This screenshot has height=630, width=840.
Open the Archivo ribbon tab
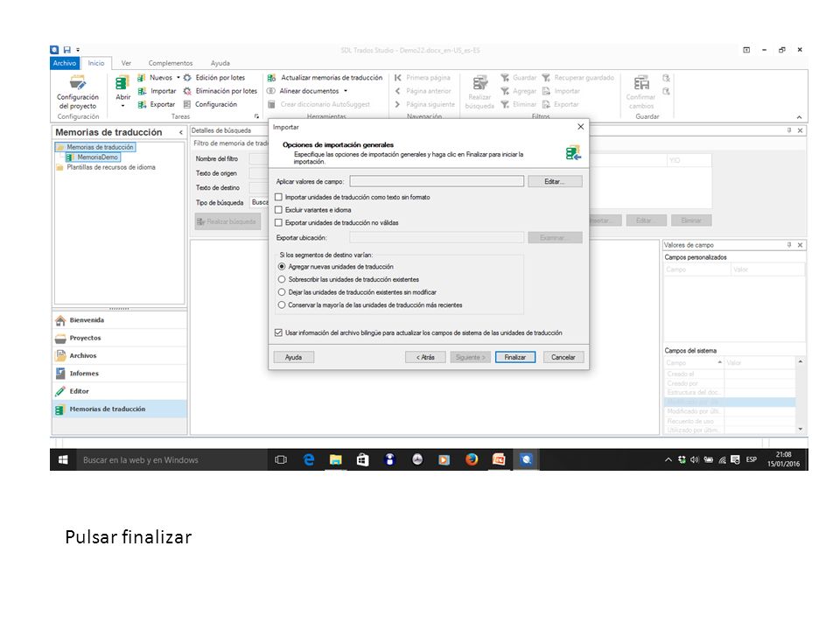coord(64,63)
